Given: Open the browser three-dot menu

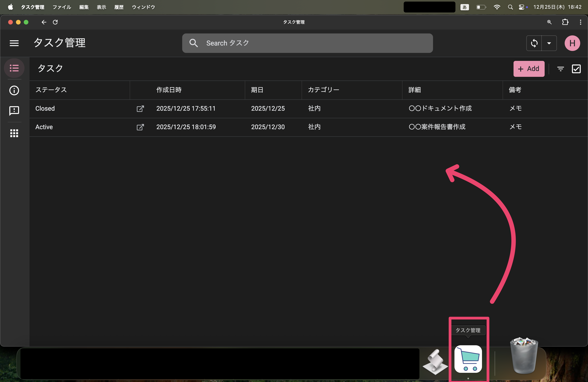Looking at the screenshot, I should point(580,22).
